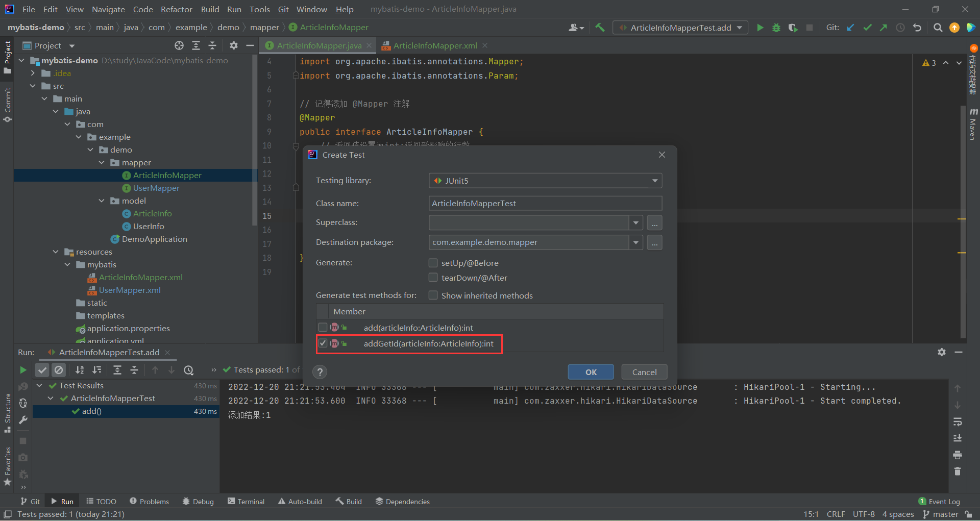
Task: Open test history clock icon
Action: (x=189, y=370)
